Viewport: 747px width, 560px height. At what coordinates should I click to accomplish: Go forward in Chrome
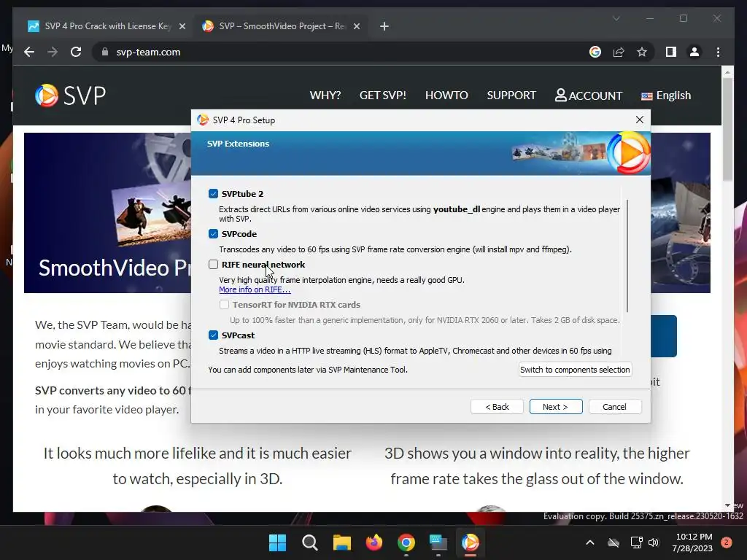click(53, 52)
